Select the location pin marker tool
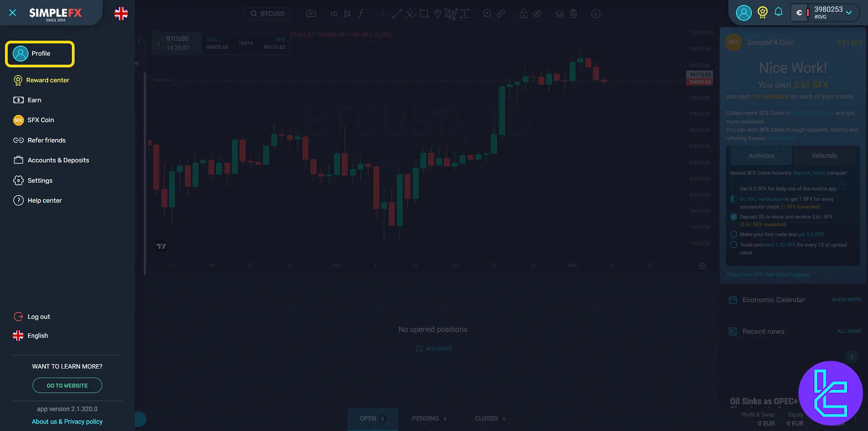This screenshot has height=431, width=868. (x=437, y=14)
